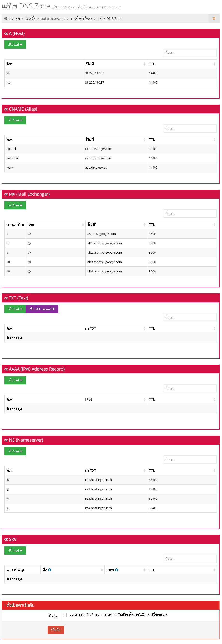222x644 pixels.
Task: Tick the DNS reset confirmation checkbox
Action: (x=65, y=615)
